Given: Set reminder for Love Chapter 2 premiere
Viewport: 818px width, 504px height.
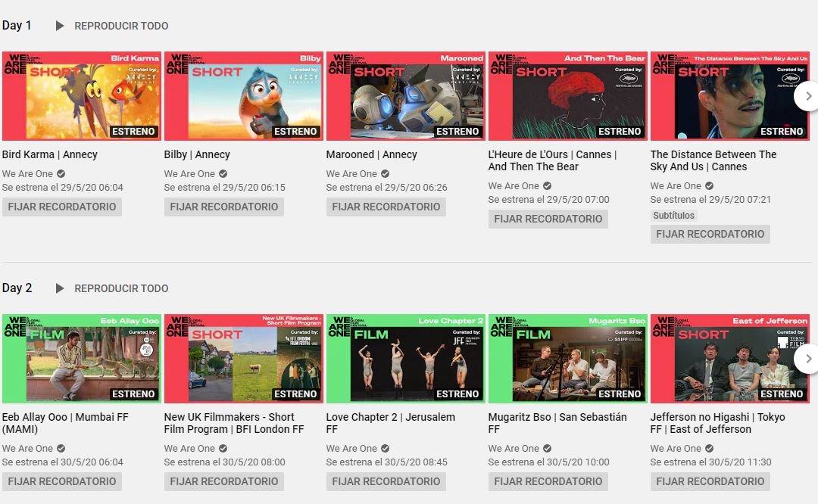Looking at the screenshot, I should tap(386, 481).
